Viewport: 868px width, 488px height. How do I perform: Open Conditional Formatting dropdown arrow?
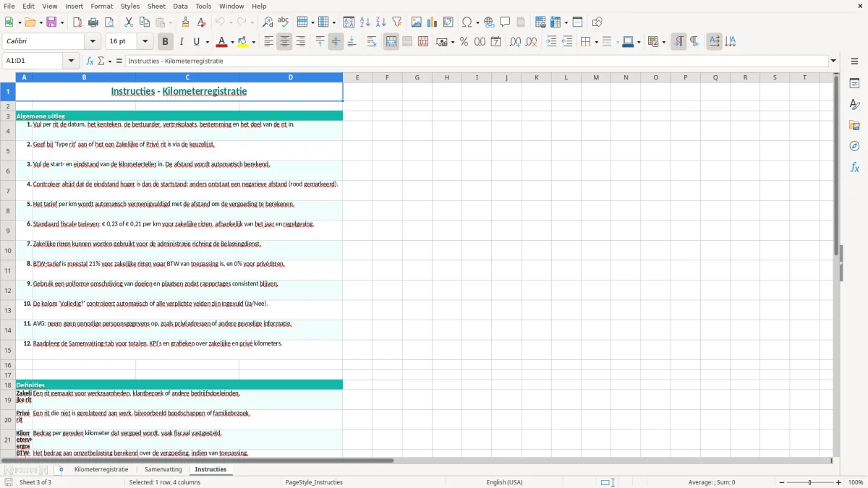[663, 42]
